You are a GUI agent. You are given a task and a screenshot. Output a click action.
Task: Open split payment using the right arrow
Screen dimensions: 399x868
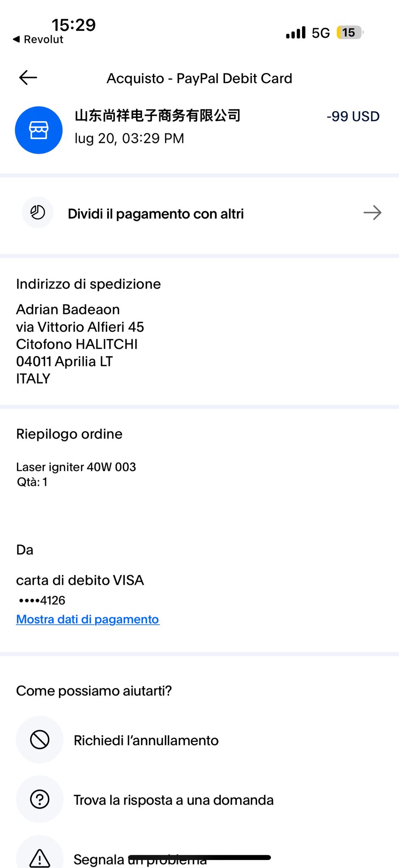tap(372, 212)
